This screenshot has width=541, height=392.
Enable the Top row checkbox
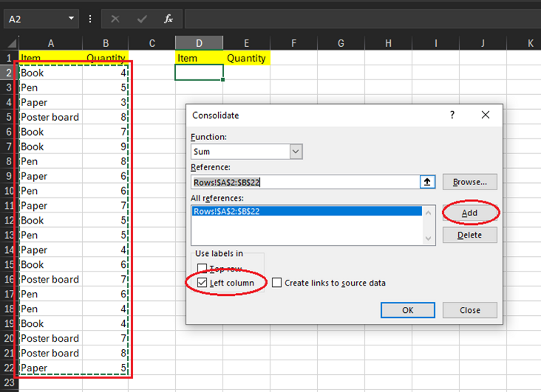coord(202,268)
